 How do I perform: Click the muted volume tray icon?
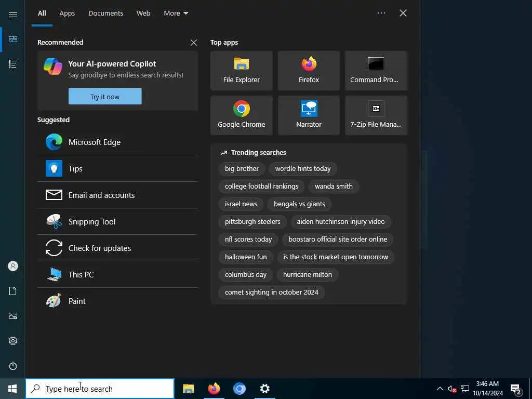pos(452,389)
